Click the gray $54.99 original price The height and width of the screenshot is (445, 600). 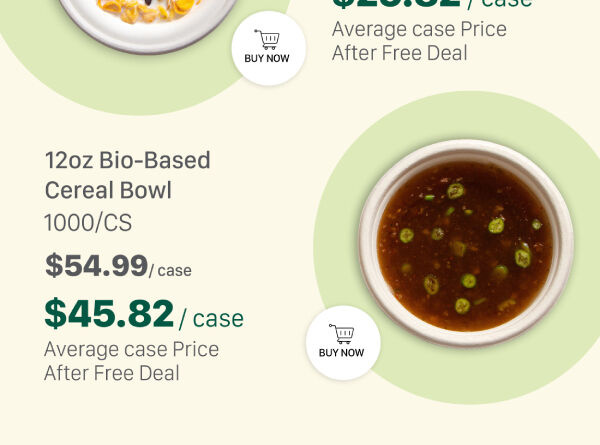(96, 266)
